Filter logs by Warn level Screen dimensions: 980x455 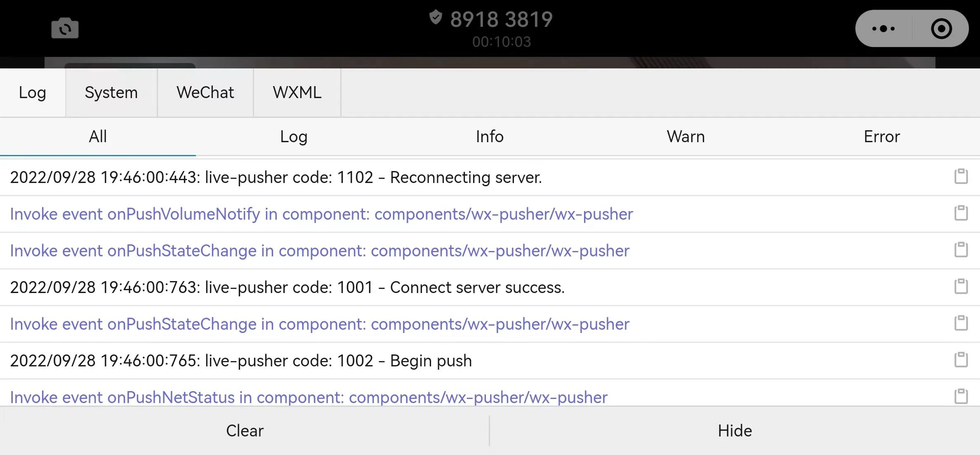(x=686, y=136)
